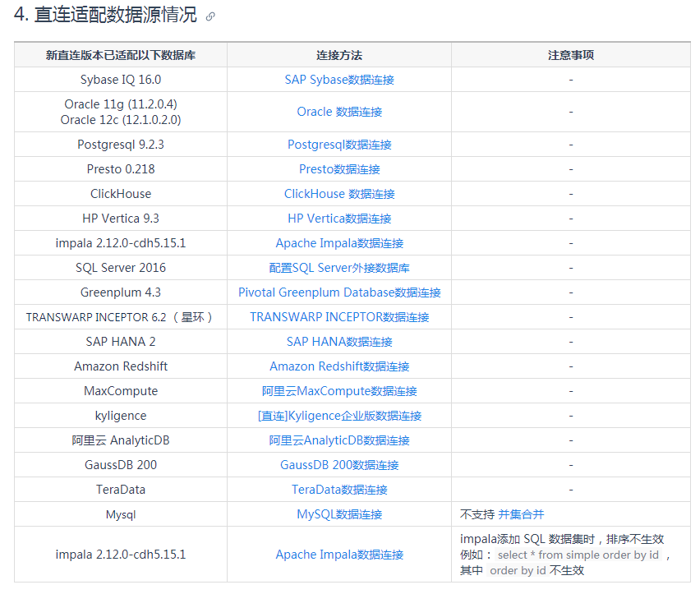Click impala 2.12.0-cdh5.15.1 cell in the sorting-note row
Screen dimensions: 700x594
tap(121, 555)
